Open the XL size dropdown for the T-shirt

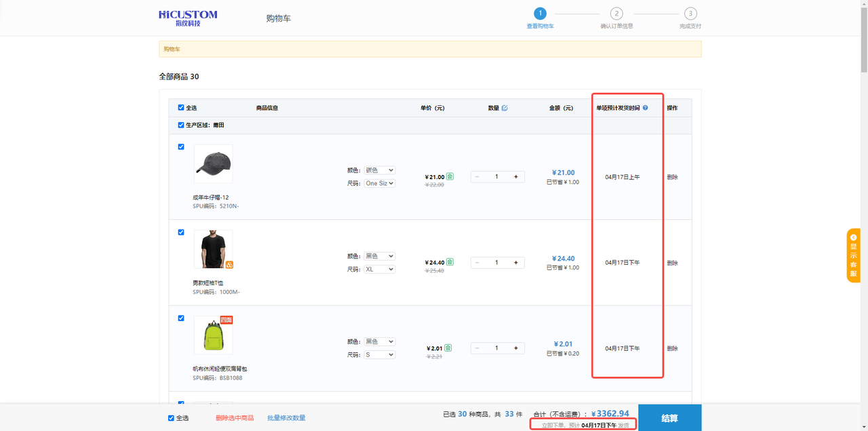point(379,269)
